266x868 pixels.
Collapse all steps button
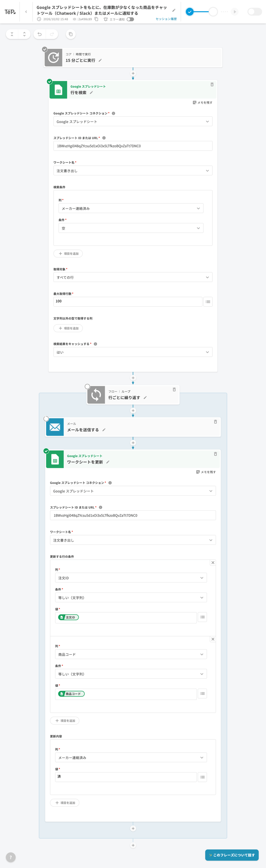(12, 35)
